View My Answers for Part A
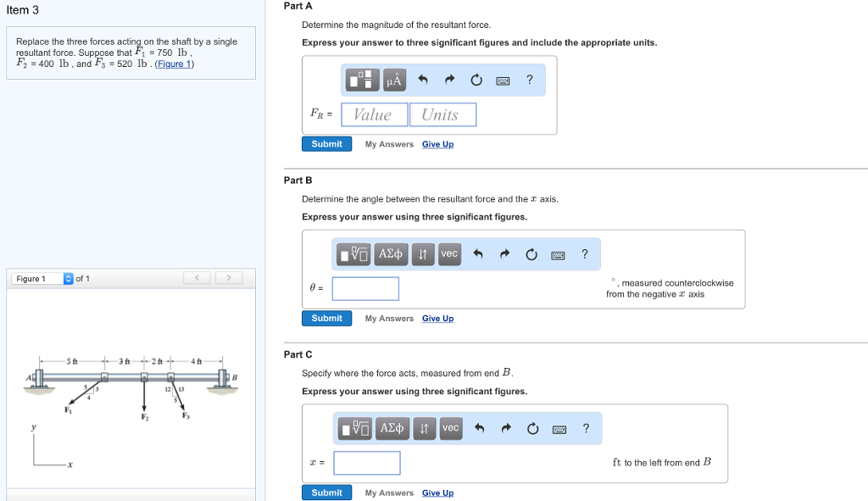The width and height of the screenshot is (868, 501). click(389, 144)
